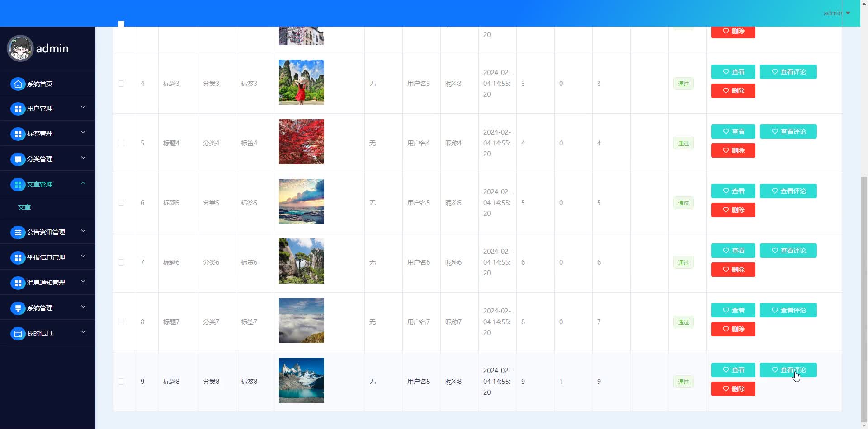Open the cloud sea 标题7 thumbnail

[x=302, y=321]
